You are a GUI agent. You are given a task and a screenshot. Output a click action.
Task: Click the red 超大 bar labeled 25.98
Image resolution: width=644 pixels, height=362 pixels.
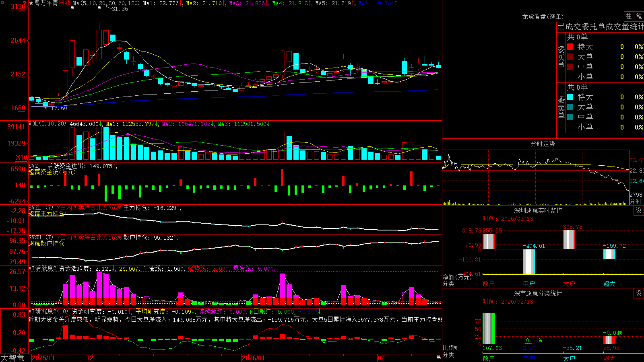pyautogui.click(x=609, y=340)
